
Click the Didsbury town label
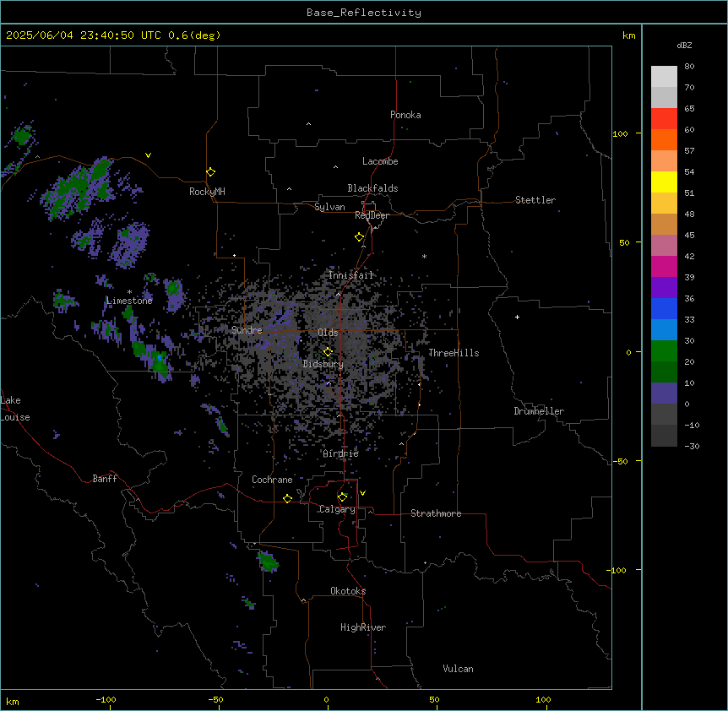(x=323, y=364)
